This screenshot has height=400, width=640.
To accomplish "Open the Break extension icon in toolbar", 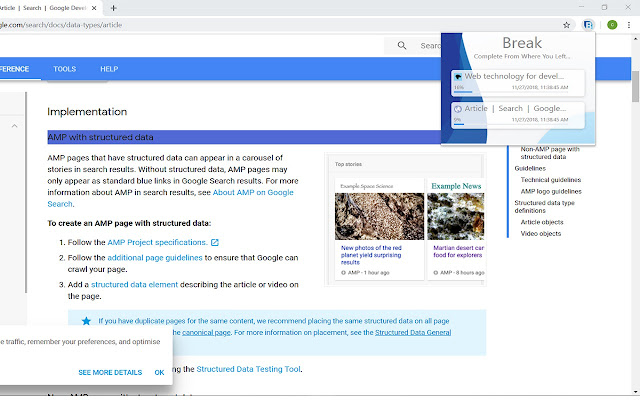I will [x=588, y=25].
